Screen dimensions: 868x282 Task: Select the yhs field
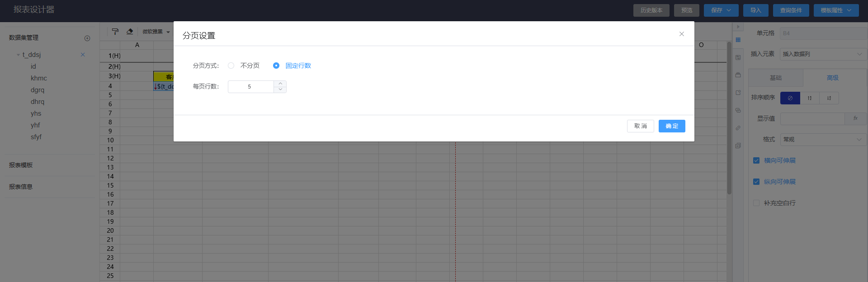pos(36,113)
